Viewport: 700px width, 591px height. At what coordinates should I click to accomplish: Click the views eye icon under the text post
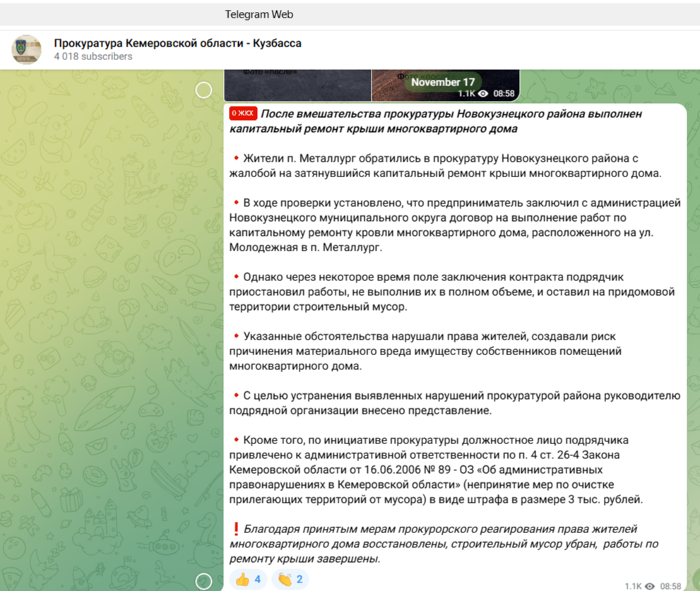tap(650, 586)
